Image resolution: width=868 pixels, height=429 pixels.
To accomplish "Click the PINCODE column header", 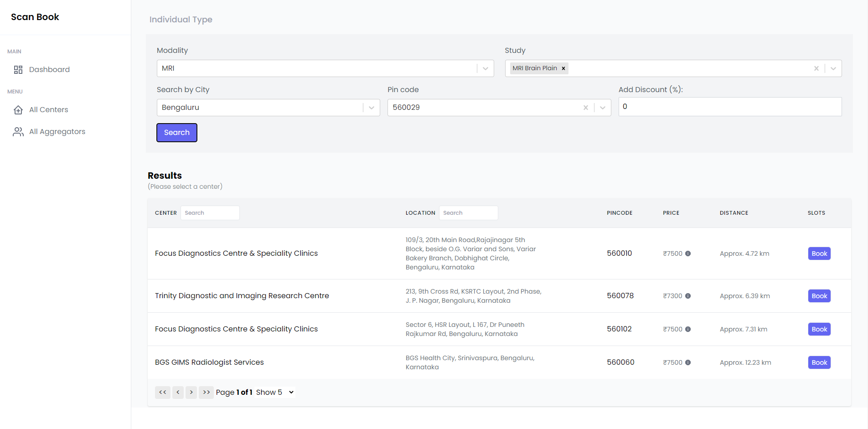I will tap(620, 213).
